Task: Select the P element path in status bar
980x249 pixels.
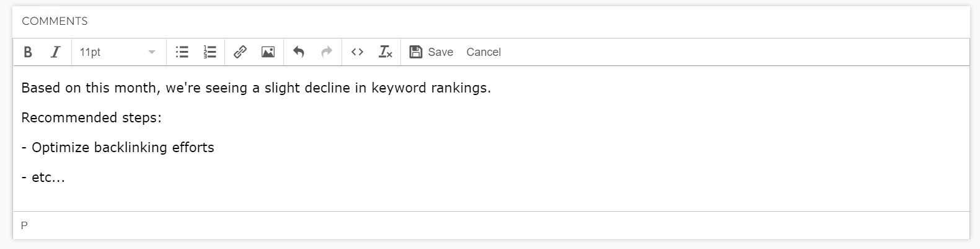Action: point(24,225)
